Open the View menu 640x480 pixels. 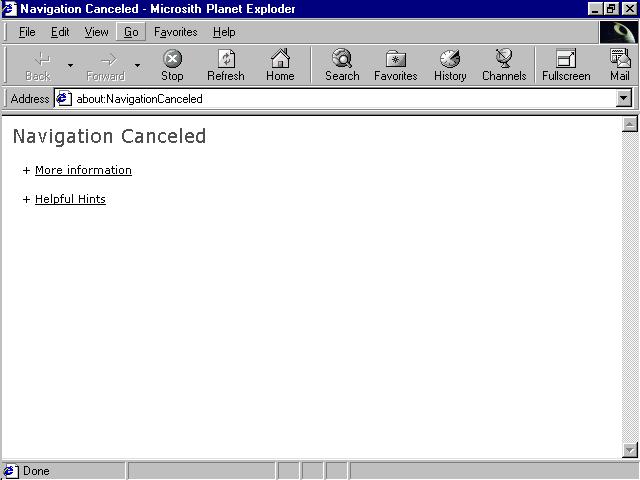tap(96, 32)
